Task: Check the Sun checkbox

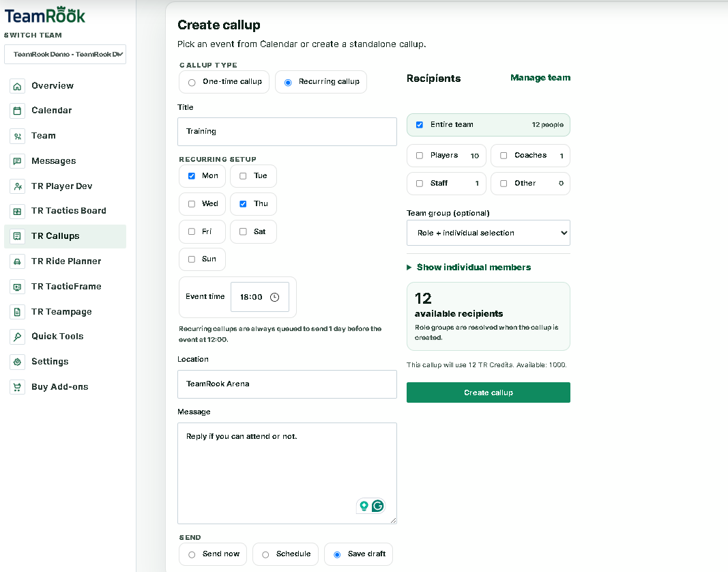Action: pyautogui.click(x=192, y=259)
